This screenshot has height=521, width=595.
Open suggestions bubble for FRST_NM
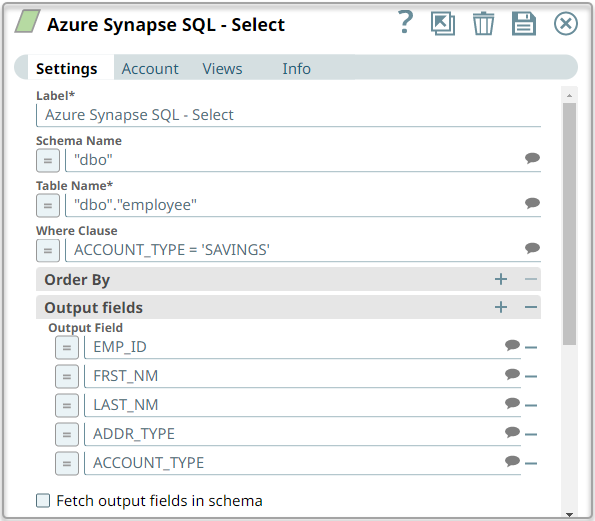512,374
